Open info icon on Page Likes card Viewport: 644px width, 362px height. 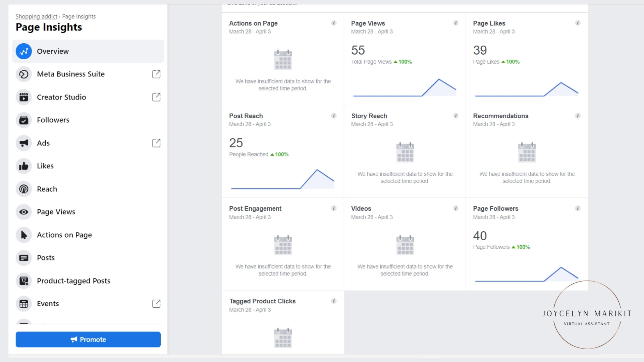(578, 23)
